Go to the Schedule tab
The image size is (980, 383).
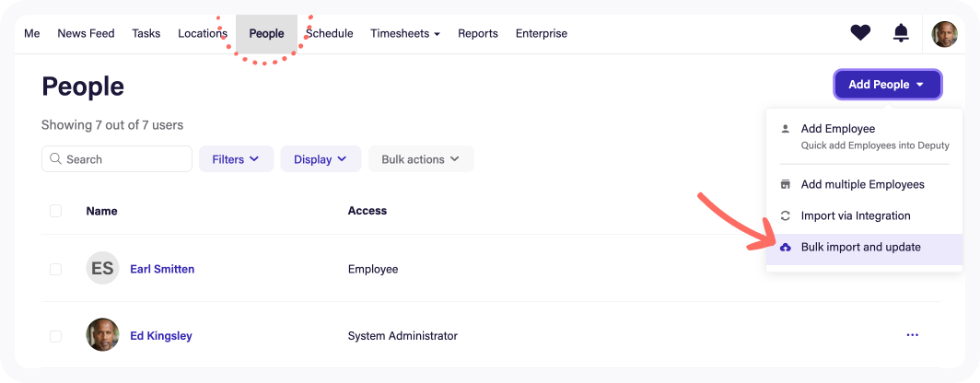(x=330, y=34)
